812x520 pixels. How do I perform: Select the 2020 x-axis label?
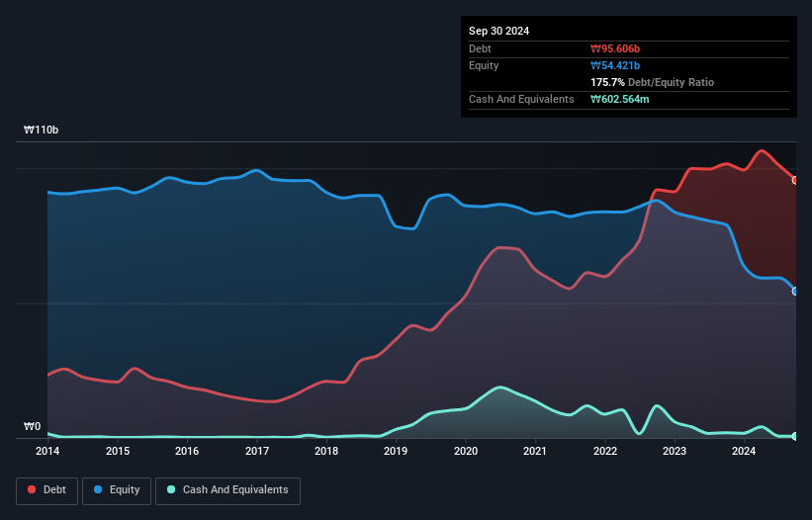click(x=466, y=451)
